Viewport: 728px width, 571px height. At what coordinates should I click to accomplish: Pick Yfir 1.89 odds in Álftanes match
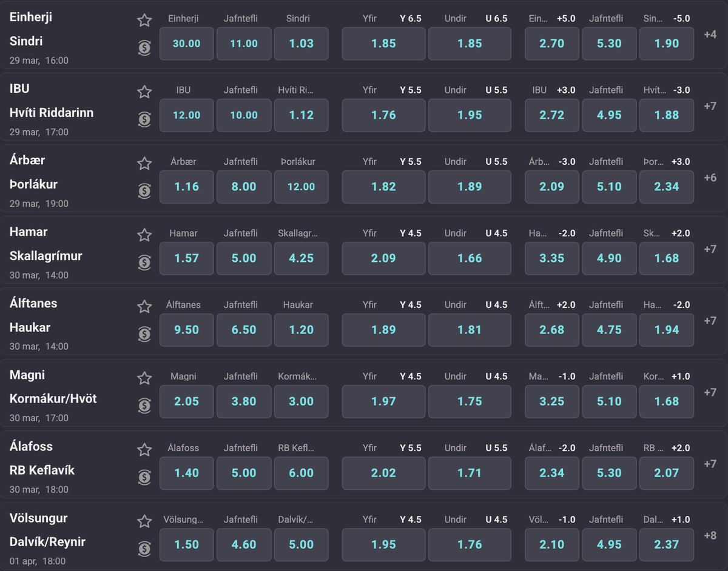click(383, 330)
